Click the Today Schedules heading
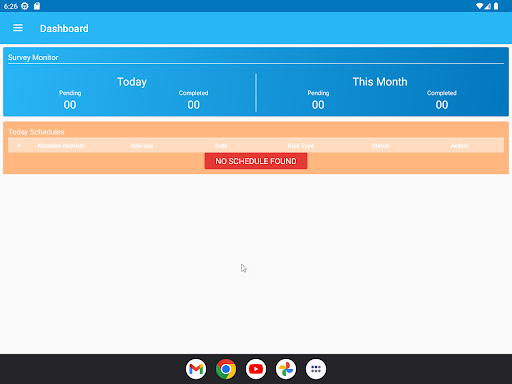512x384 pixels. point(36,132)
